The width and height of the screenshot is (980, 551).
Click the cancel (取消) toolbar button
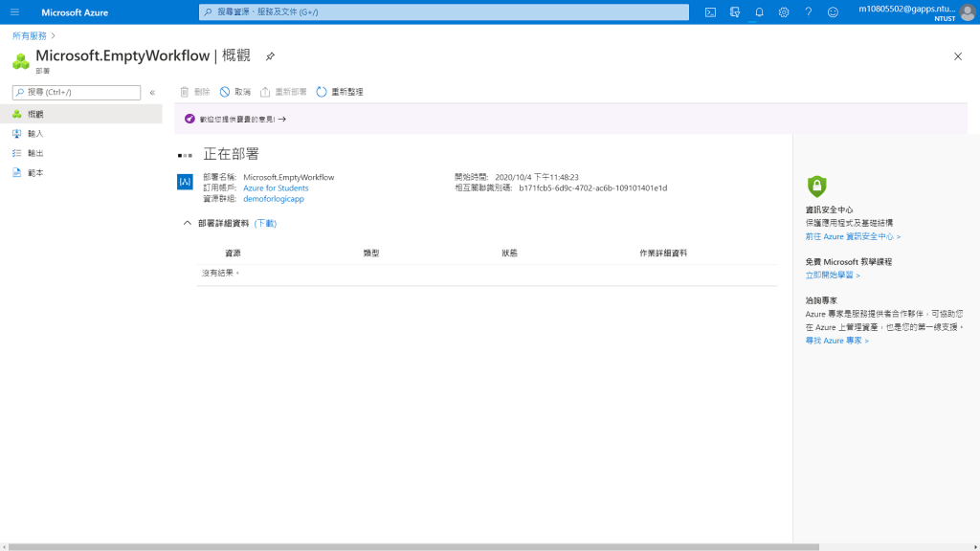pos(235,92)
